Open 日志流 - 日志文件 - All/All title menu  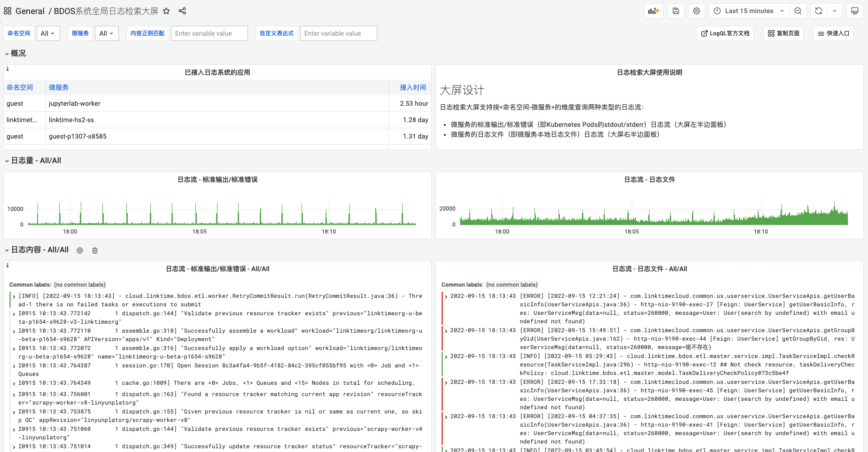pyautogui.click(x=650, y=269)
